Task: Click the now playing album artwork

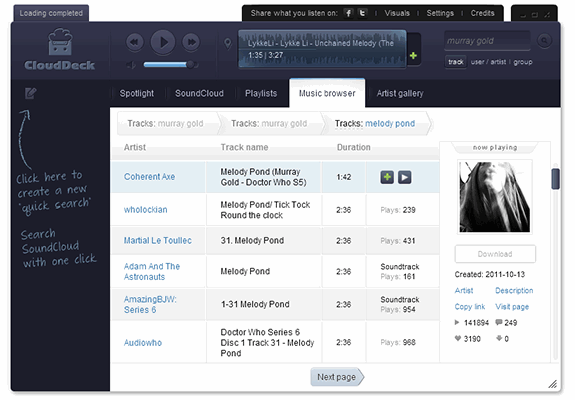Action: coord(495,197)
